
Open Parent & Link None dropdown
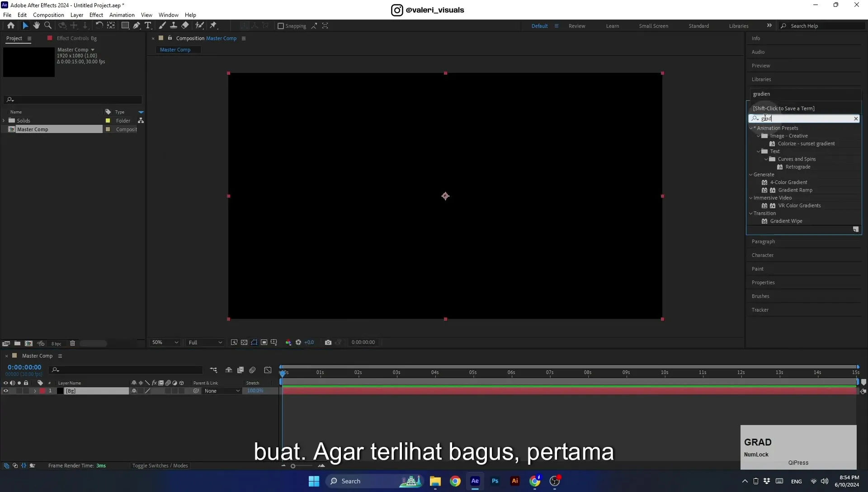pyautogui.click(x=222, y=391)
